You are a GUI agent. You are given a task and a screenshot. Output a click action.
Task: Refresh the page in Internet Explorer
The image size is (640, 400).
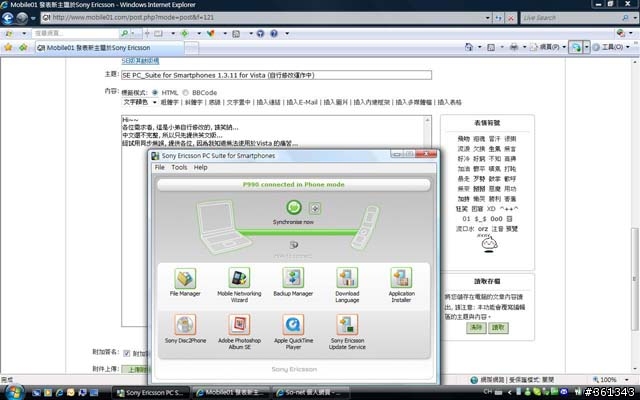tap(498, 18)
